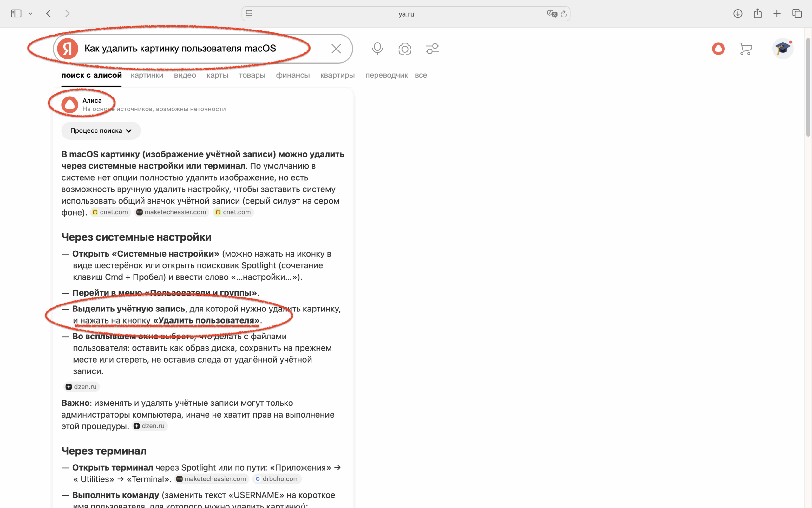The width and height of the screenshot is (812, 508).
Task: Open image search camera icon
Action: pyautogui.click(x=405, y=49)
